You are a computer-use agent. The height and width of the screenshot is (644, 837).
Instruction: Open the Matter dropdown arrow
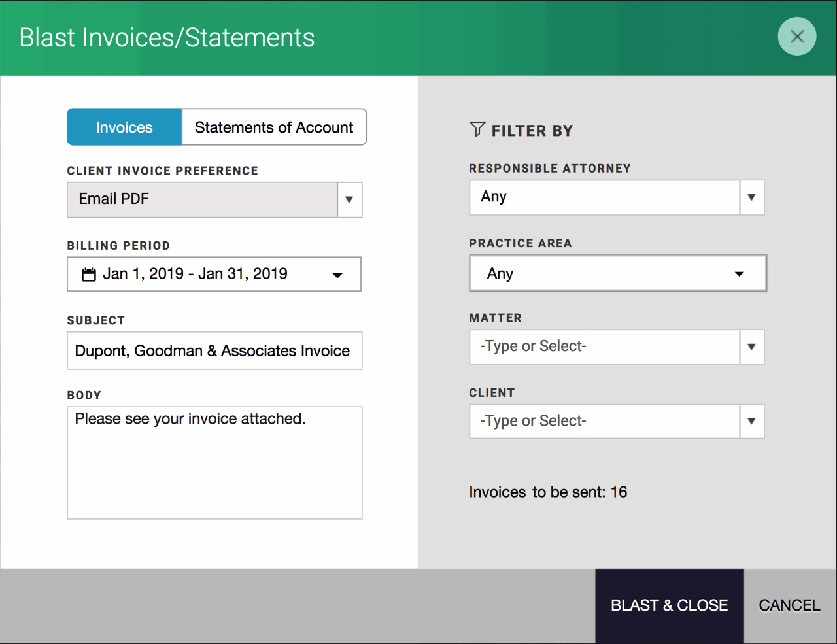[752, 347]
